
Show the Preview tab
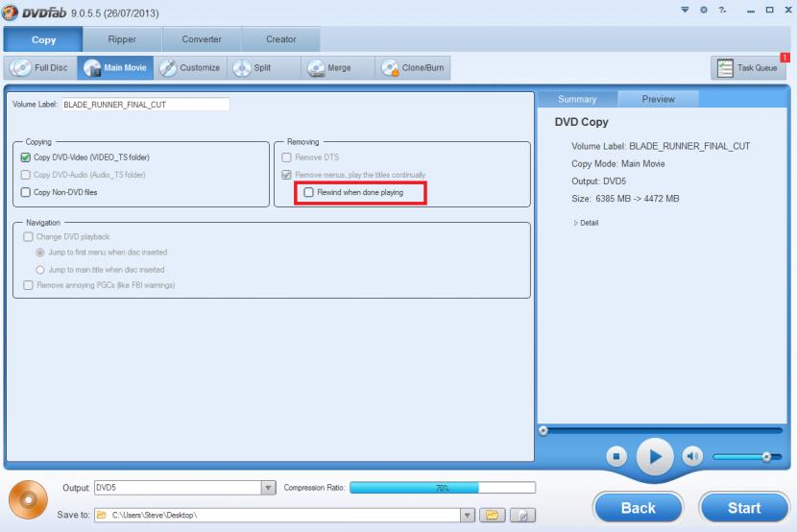point(658,99)
